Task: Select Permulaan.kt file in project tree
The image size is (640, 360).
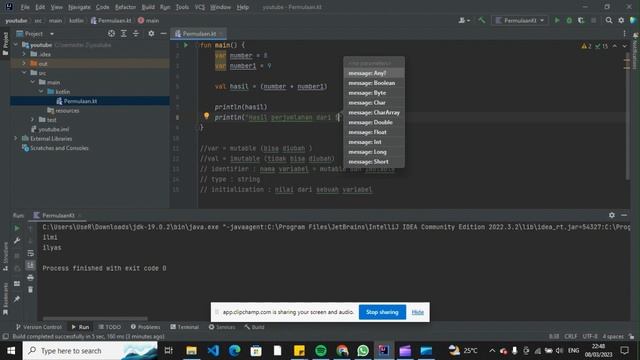Action: (x=80, y=101)
